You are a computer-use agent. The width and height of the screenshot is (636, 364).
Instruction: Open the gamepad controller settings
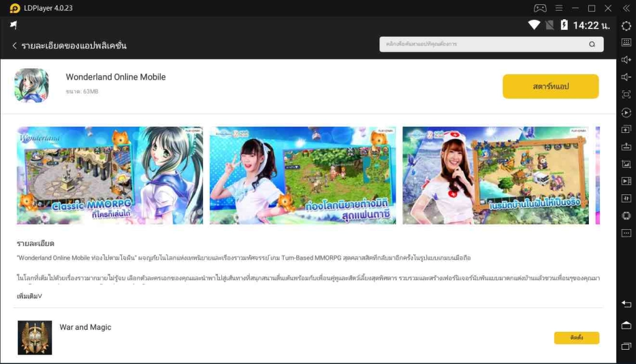[x=540, y=8]
